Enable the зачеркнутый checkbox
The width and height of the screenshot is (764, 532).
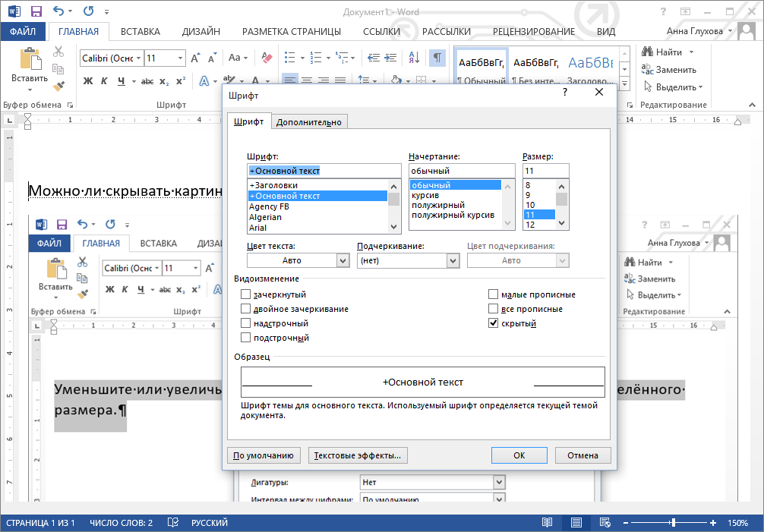245,294
